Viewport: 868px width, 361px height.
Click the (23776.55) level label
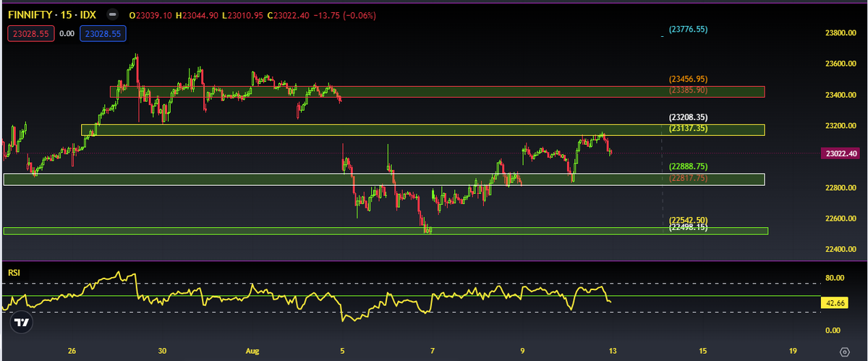pyautogui.click(x=688, y=30)
